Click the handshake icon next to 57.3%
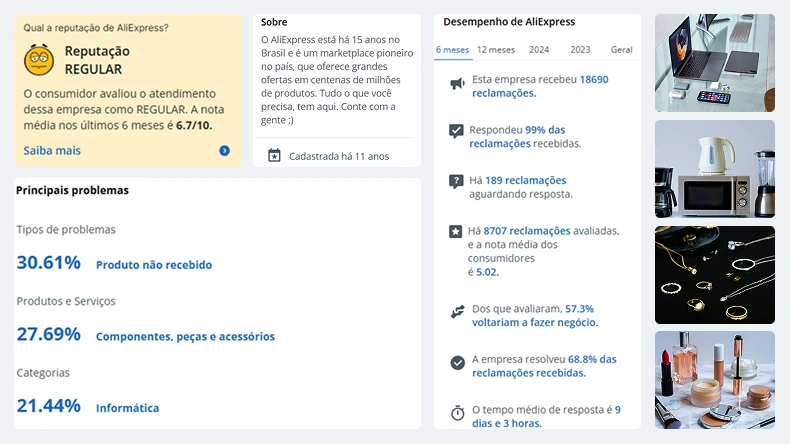The width and height of the screenshot is (790, 444). 457,312
